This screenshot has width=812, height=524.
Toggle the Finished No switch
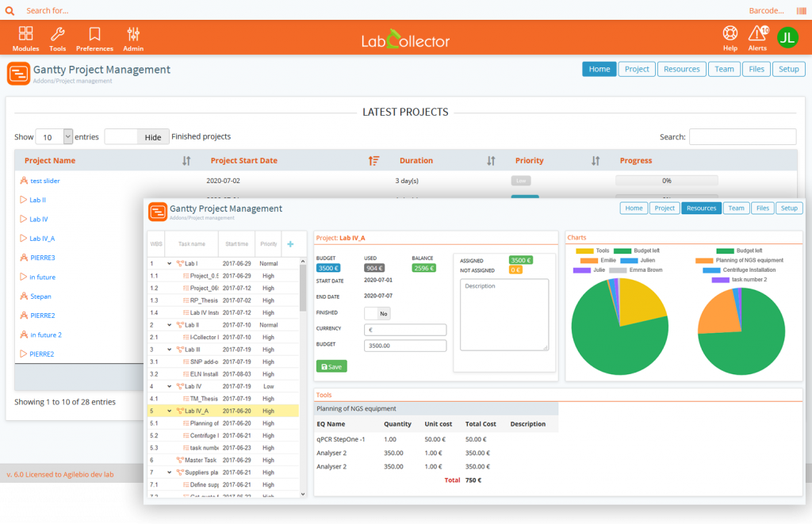[377, 313]
